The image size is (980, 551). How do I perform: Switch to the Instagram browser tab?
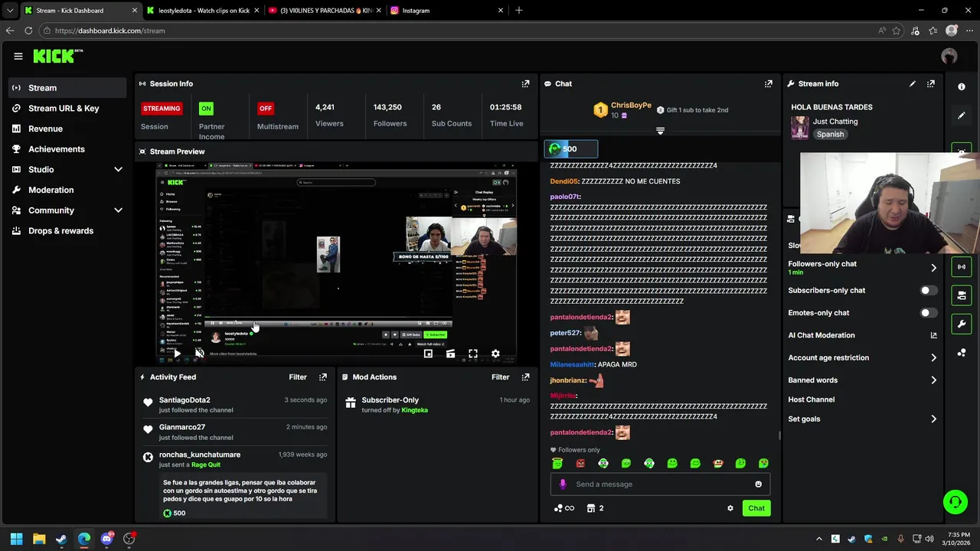[447, 11]
